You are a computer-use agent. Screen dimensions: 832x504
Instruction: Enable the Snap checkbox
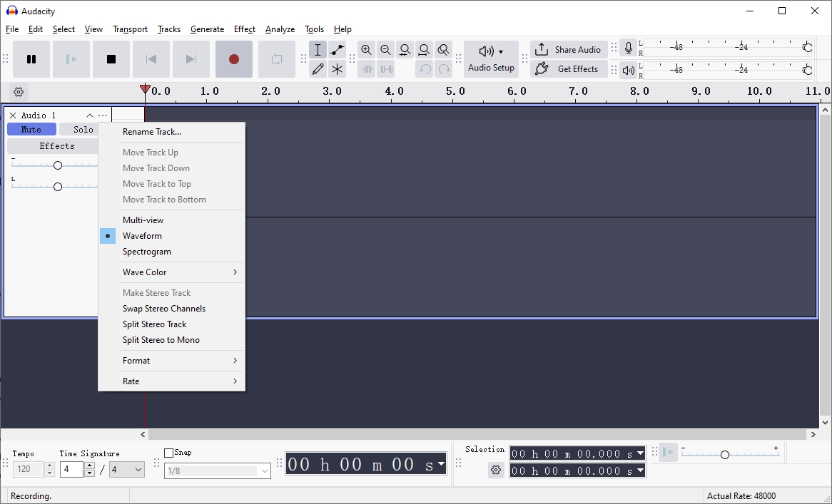pyautogui.click(x=168, y=453)
